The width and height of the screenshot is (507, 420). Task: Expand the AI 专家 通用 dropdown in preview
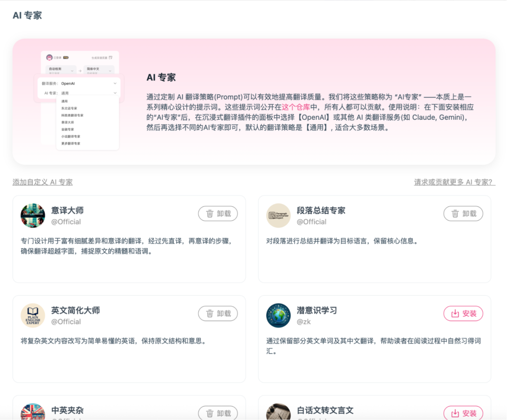pos(79,93)
